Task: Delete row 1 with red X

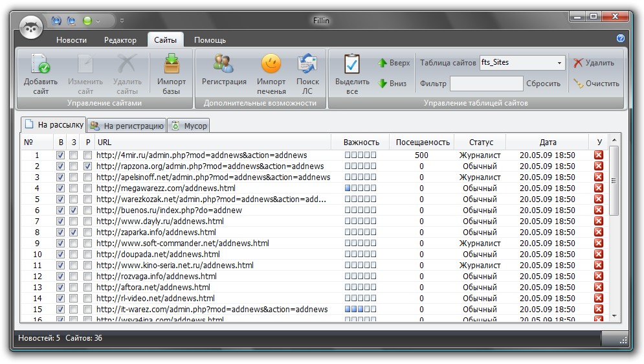Action: [599, 155]
